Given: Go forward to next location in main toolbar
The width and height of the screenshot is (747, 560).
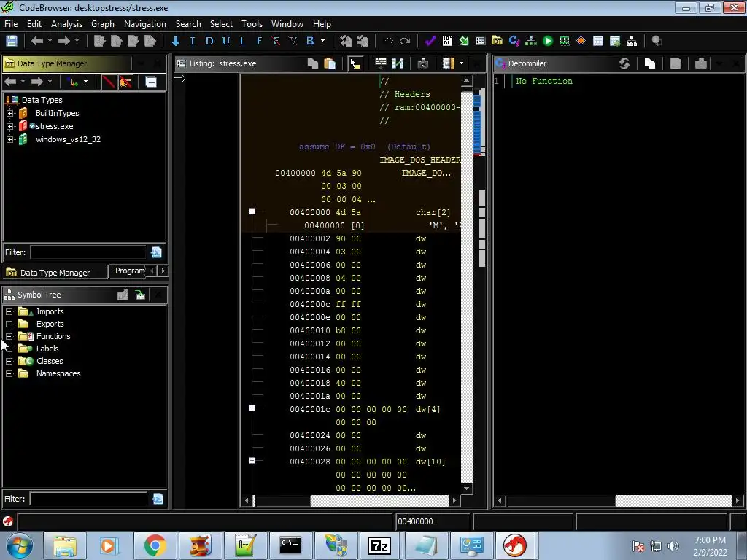Looking at the screenshot, I should (x=64, y=41).
